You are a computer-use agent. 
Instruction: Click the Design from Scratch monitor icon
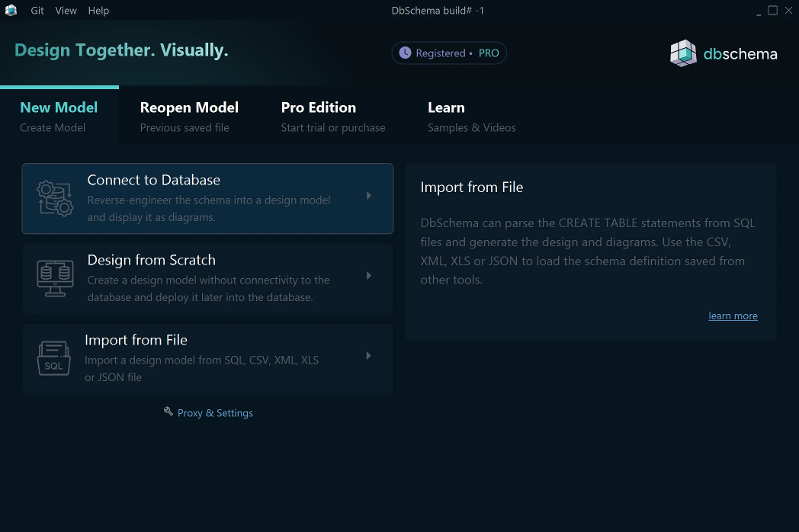click(x=55, y=278)
